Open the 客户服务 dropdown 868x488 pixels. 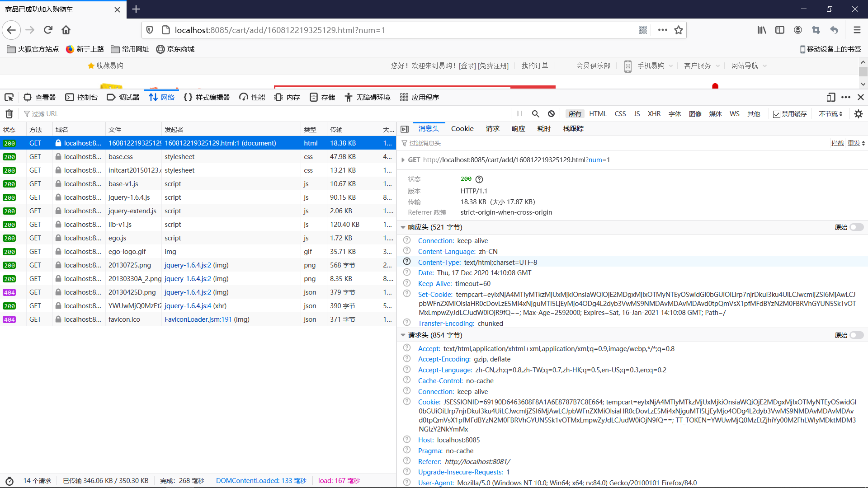point(701,66)
